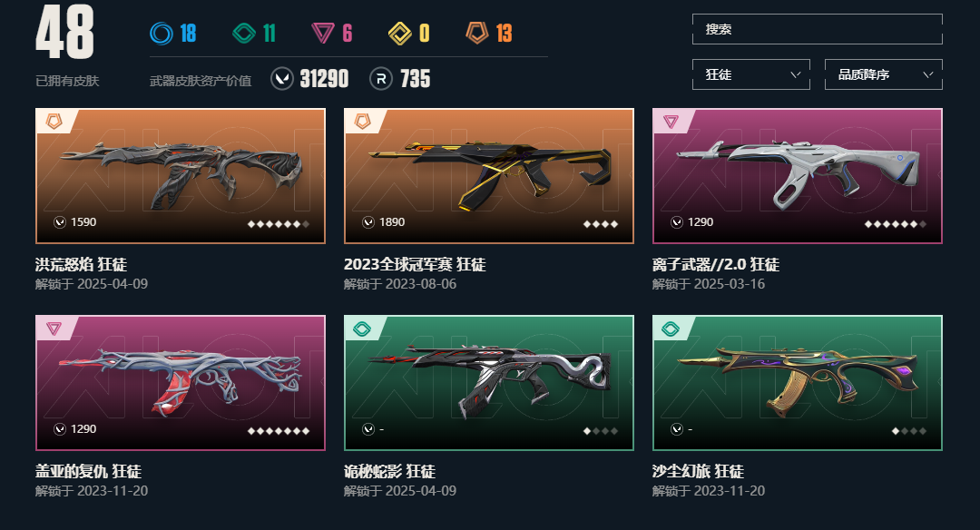The width and height of the screenshot is (980, 530).
Task: Click the orange Exclusive tier icon
Action: click(x=477, y=33)
